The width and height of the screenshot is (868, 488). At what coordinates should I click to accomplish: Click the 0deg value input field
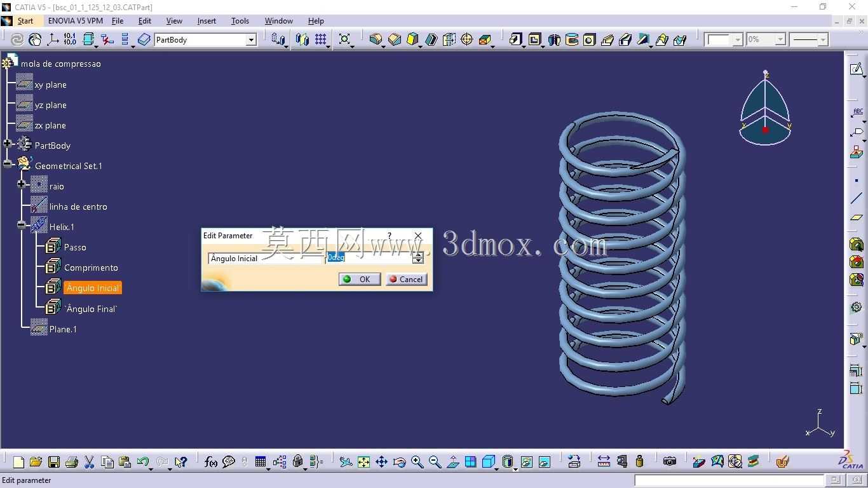coord(369,258)
